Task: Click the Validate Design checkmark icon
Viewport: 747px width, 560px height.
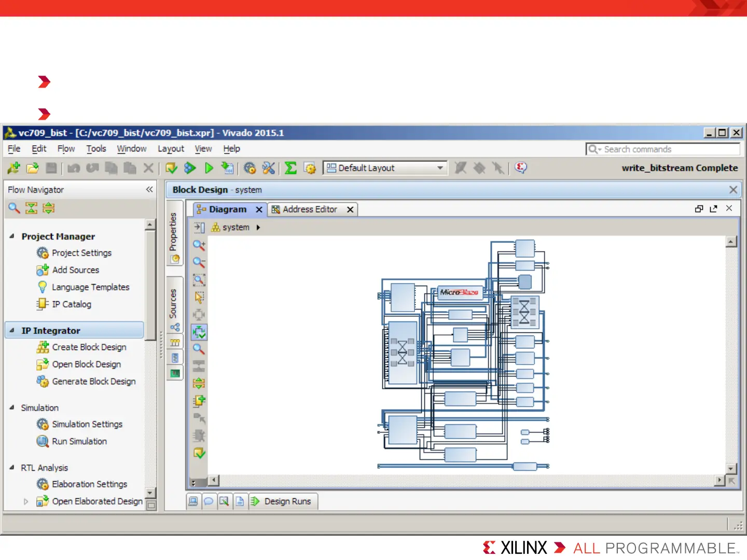Action: [199, 453]
